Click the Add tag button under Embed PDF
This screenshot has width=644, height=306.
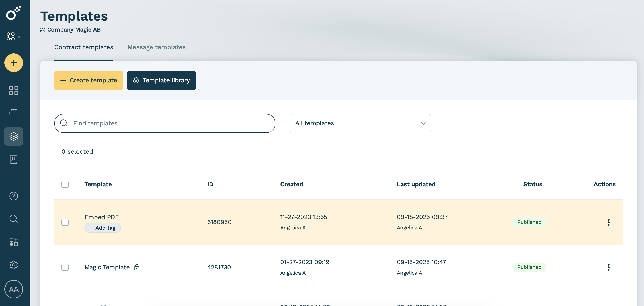click(x=103, y=228)
